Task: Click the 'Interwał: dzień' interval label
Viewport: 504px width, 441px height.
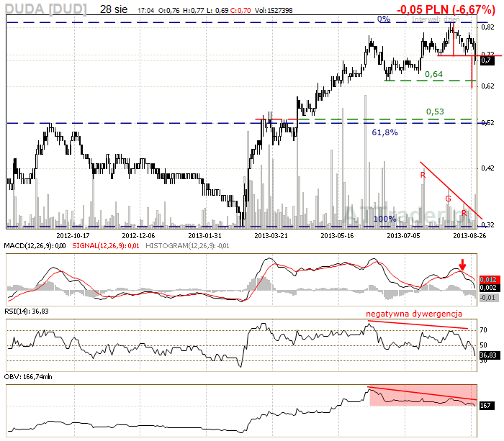Action: [x=436, y=19]
